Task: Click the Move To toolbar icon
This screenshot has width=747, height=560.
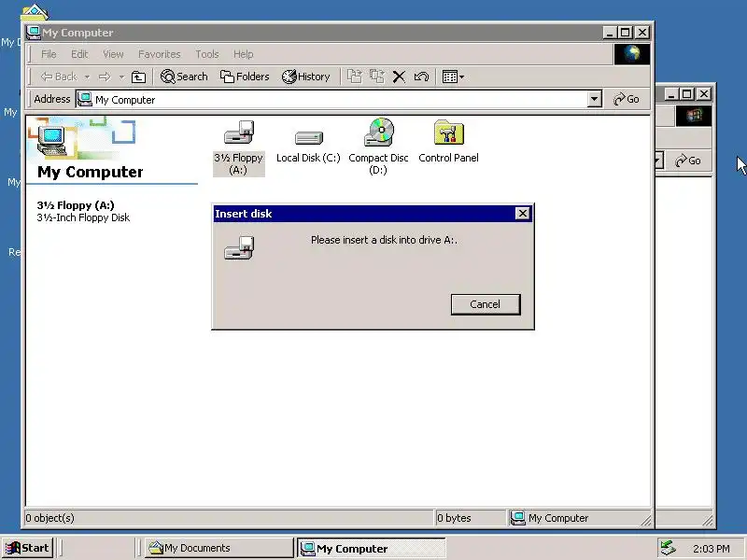Action: pos(355,77)
